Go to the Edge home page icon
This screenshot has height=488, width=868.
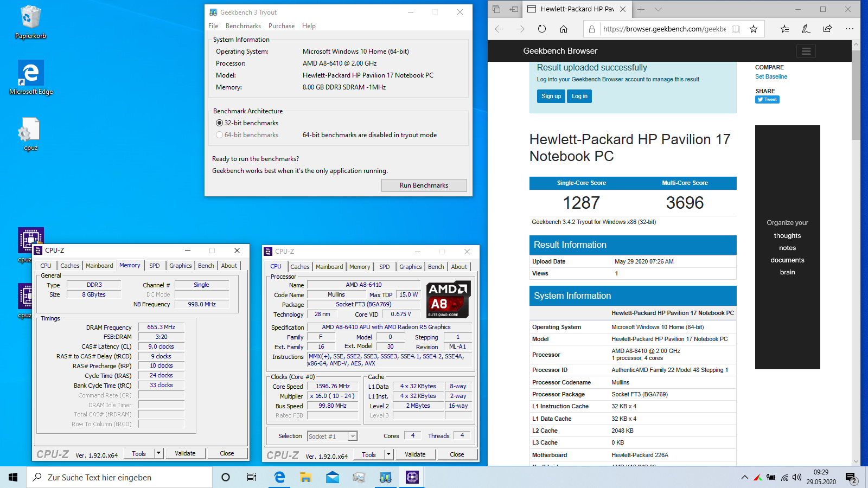coord(564,29)
